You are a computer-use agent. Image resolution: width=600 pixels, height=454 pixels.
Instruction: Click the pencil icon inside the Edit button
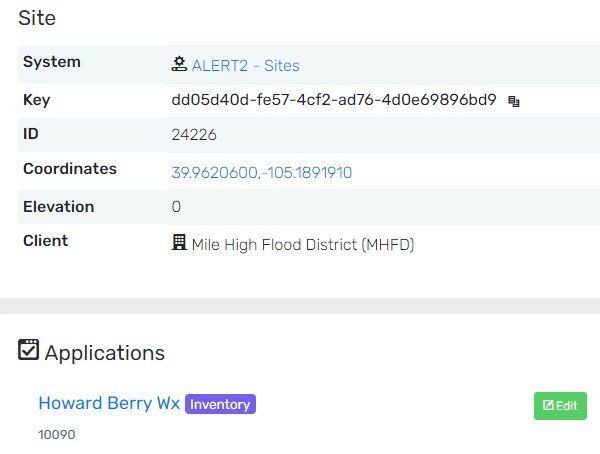[x=548, y=406]
